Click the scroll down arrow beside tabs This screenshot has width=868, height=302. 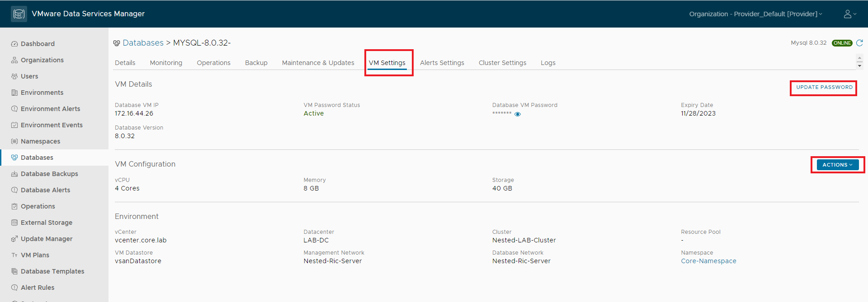coord(859,66)
